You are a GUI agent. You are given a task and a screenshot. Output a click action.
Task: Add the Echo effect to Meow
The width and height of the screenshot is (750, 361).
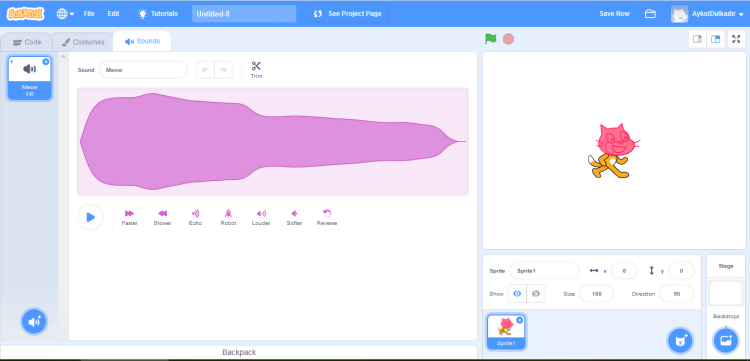195,218
